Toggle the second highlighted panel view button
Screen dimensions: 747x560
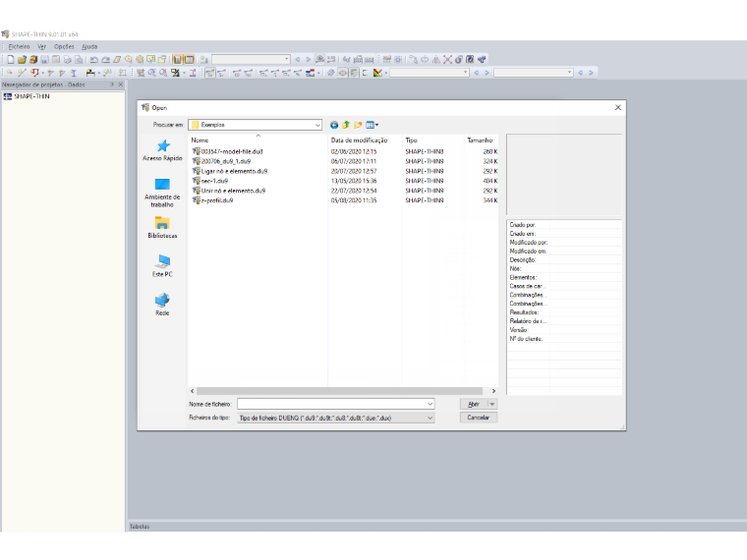click(x=189, y=60)
